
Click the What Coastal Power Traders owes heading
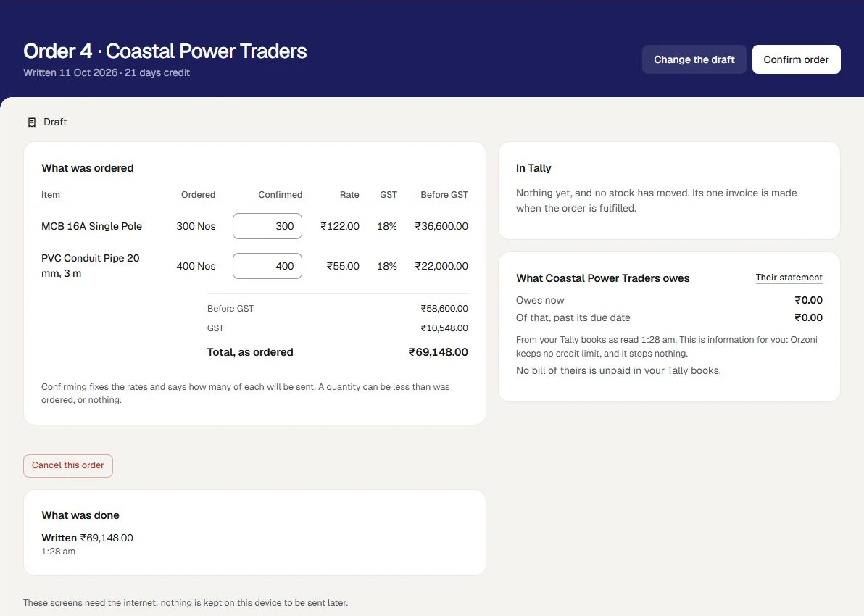(603, 278)
